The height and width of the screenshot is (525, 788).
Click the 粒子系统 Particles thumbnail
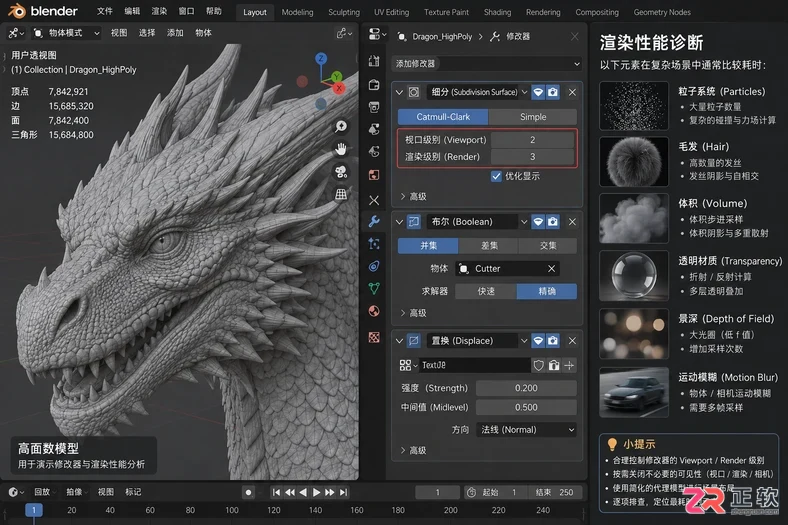tap(634, 106)
